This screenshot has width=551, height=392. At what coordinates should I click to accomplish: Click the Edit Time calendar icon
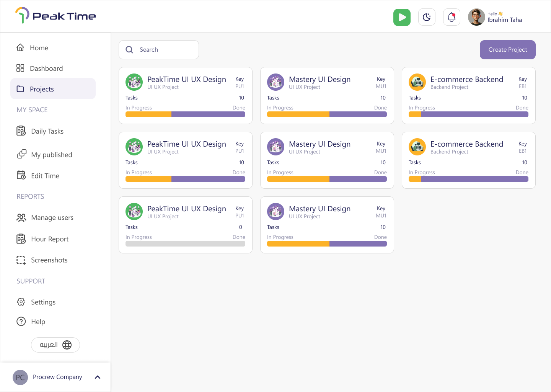click(x=21, y=175)
